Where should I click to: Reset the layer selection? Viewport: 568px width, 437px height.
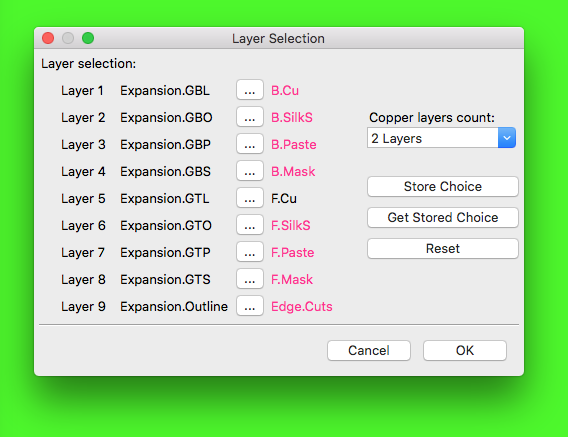tap(443, 249)
